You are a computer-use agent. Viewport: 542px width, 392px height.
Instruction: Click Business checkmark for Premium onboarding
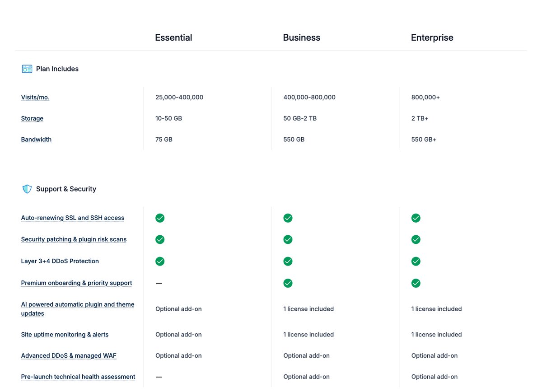[288, 283]
